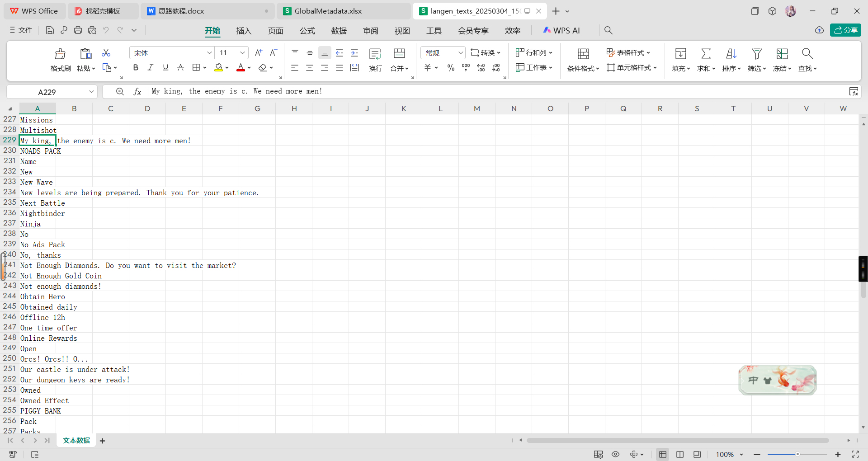Apply the red font color
The width and height of the screenshot is (868, 461).
pos(241,67)
